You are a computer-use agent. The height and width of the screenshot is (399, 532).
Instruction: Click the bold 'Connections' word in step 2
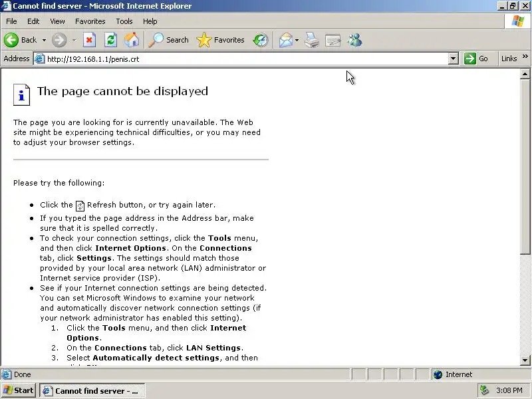[120, 348]
